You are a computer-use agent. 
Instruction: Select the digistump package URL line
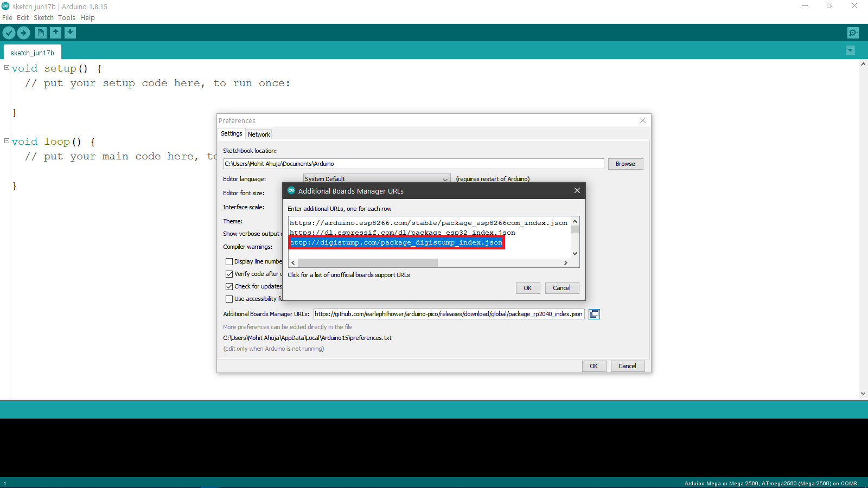click(396, 242)
